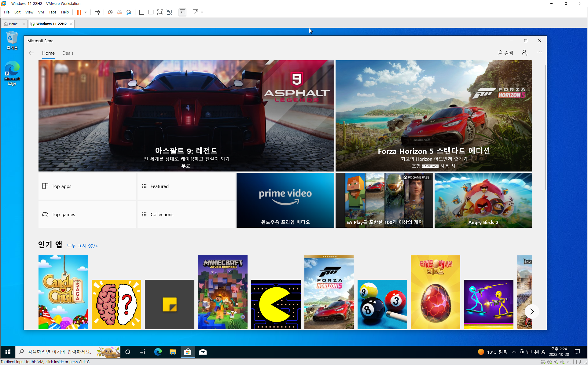Take a VM snapshot from toolbar
This screenshot has height=365, width=588.
point(110,12)
